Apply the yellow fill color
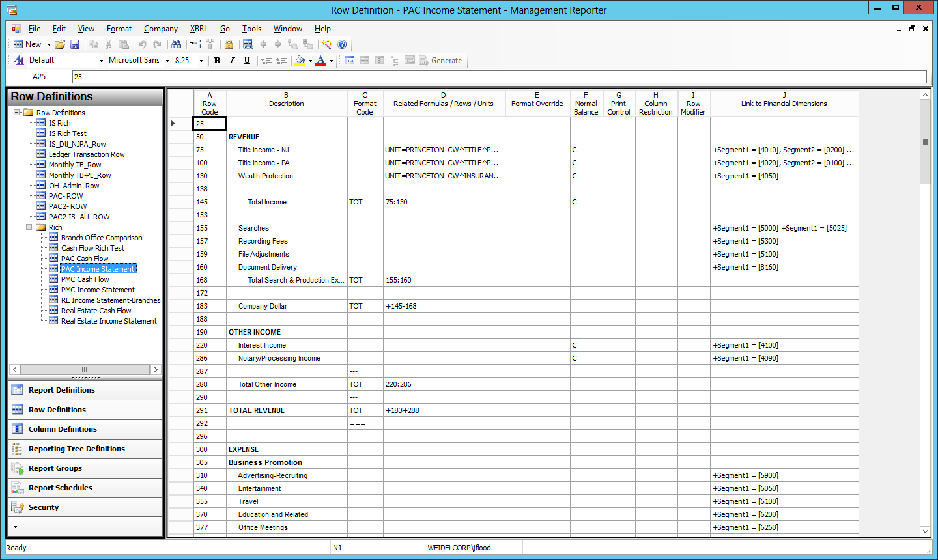The height and width of the screenshot is (560, 938). click(300, 61)
